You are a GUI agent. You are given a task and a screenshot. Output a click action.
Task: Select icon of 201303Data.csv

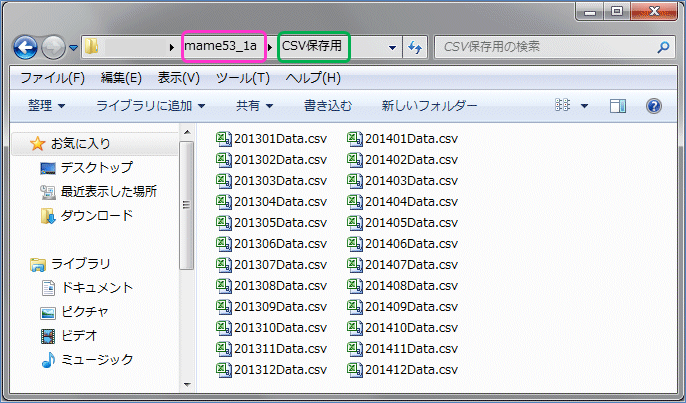tap(224, 181)
